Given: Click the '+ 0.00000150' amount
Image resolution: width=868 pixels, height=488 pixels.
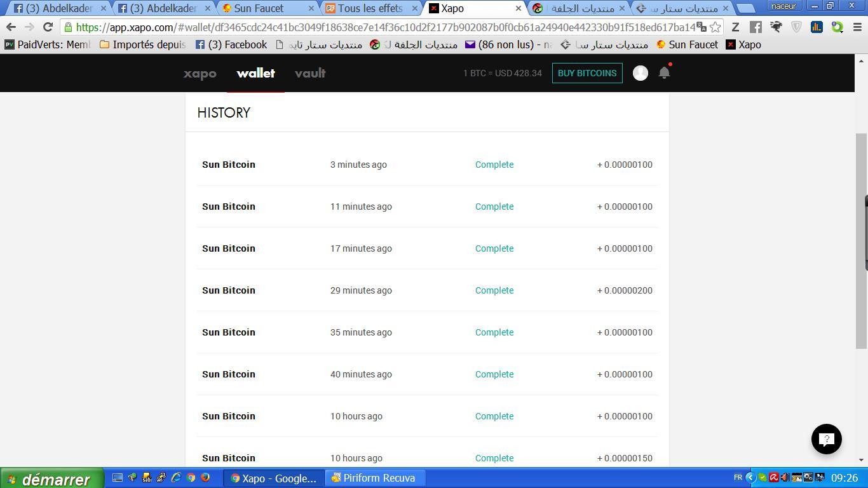Looking at the screenshot, I should click(x=625, y=458).
